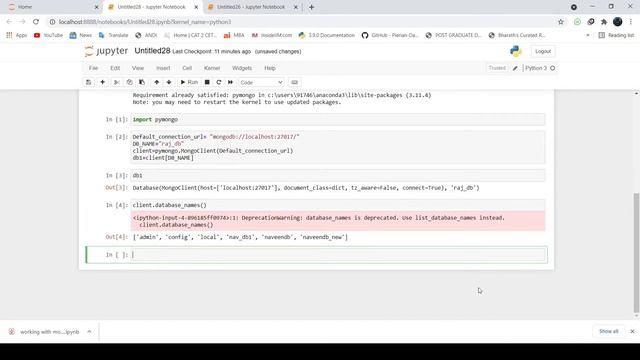Open the View menu

tap(138, 68)
